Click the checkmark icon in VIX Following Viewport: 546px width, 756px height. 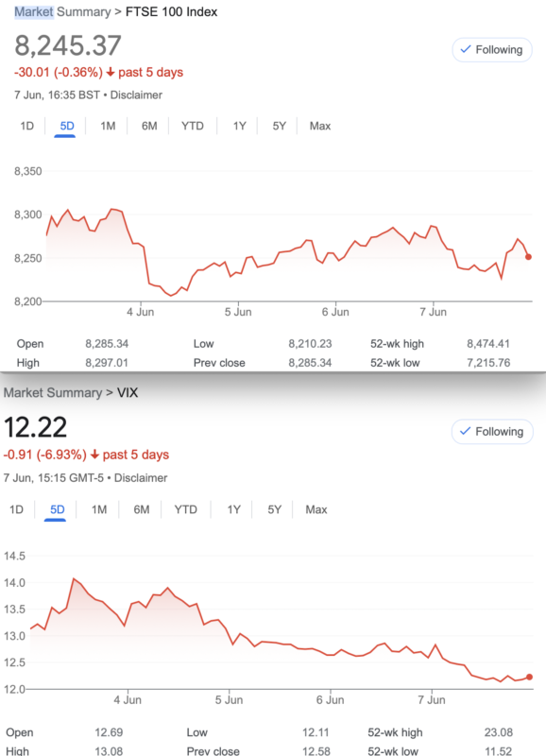pyautogui.click(x=465, y=431)
